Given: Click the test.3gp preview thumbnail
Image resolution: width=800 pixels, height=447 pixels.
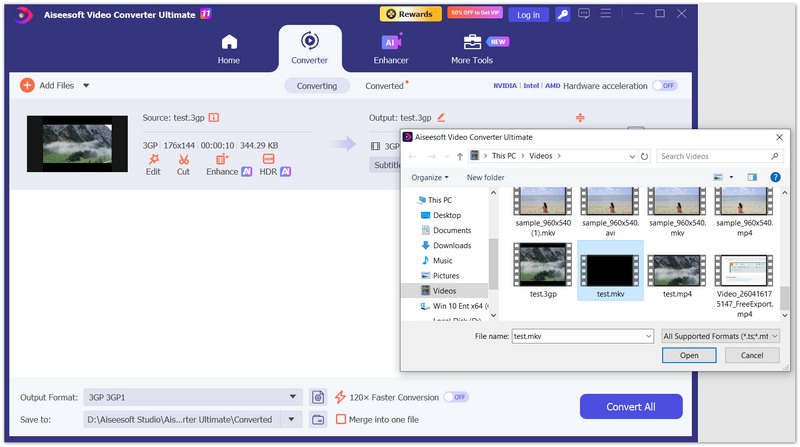Looking at the screenshot, I should point(78,143).
